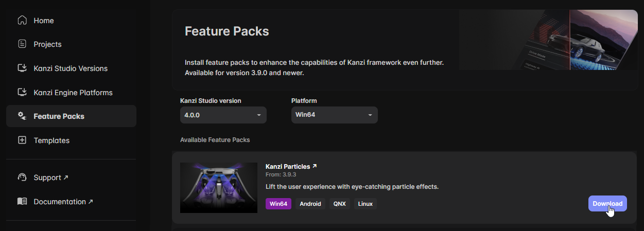
Task: Select the Win64 platform tag
Action: pos(279,204)
